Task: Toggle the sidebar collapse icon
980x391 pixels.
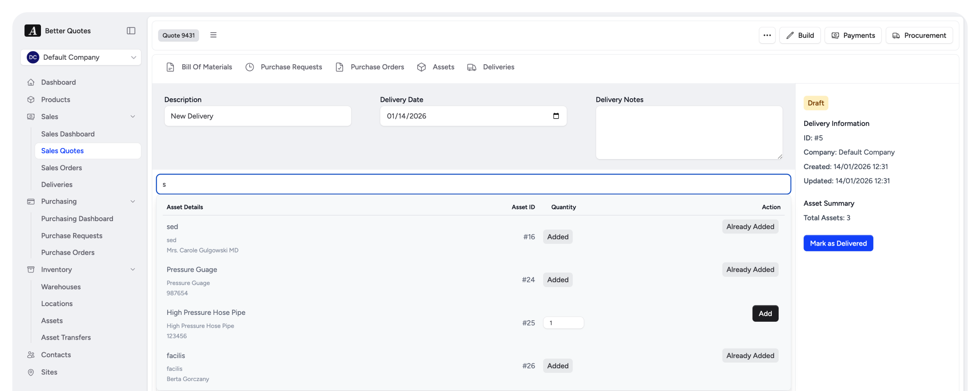Action: coord(131,31)
